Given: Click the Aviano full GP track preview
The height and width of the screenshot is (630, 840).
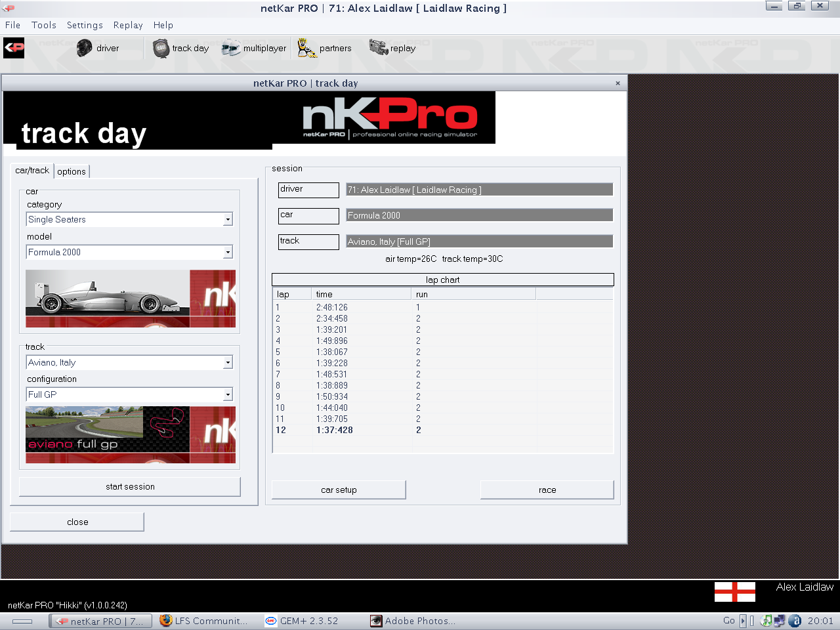Looking at the screenshot, I should (131, 435).
